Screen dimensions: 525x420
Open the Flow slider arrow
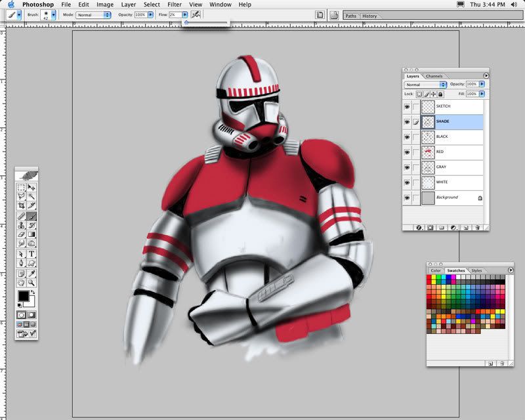coord(184,14)
